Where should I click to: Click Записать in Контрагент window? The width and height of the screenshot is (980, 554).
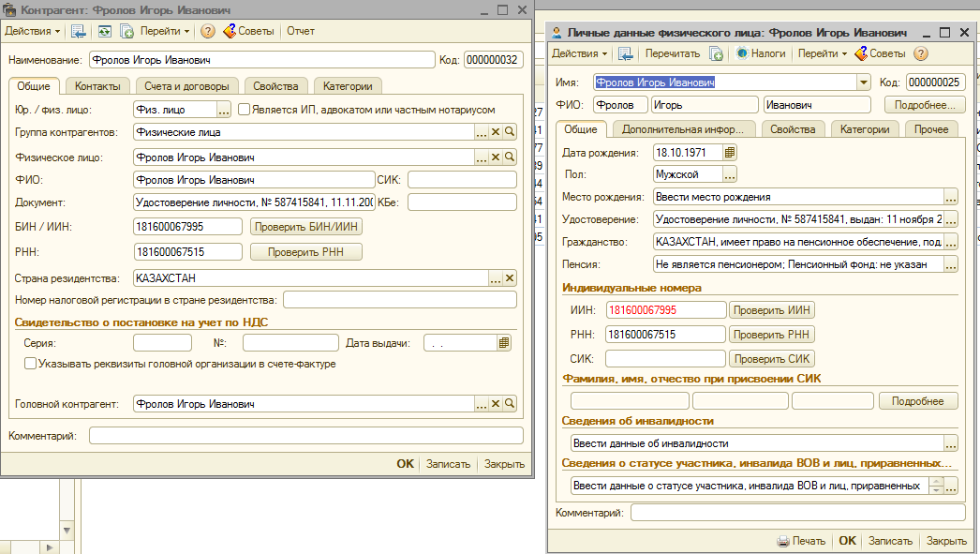click(x=448, y=464)
